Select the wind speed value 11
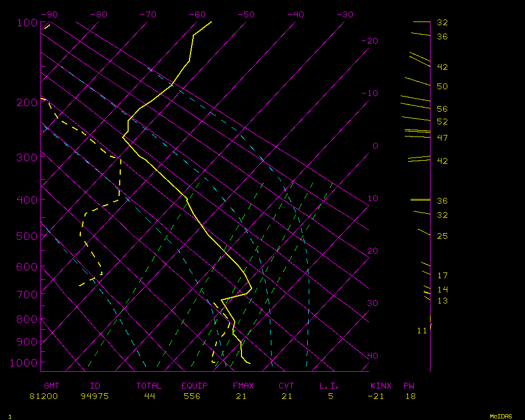The image size is (525, 420). tap(422, 331)
